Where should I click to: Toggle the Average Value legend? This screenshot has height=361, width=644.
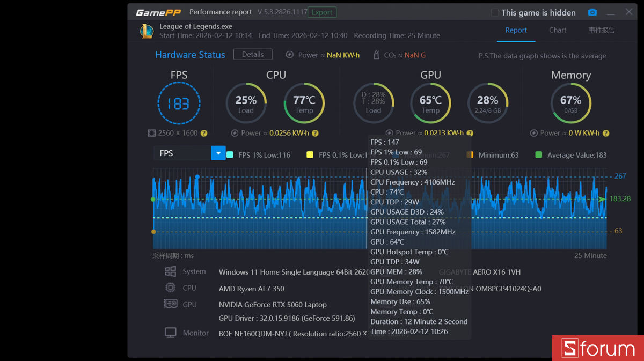point(538,154)
